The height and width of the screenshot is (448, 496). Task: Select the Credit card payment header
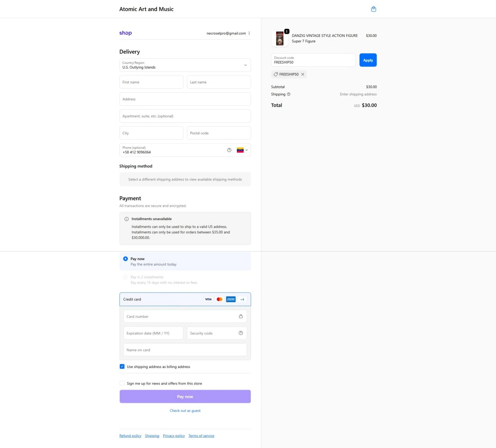pos(185,299)
